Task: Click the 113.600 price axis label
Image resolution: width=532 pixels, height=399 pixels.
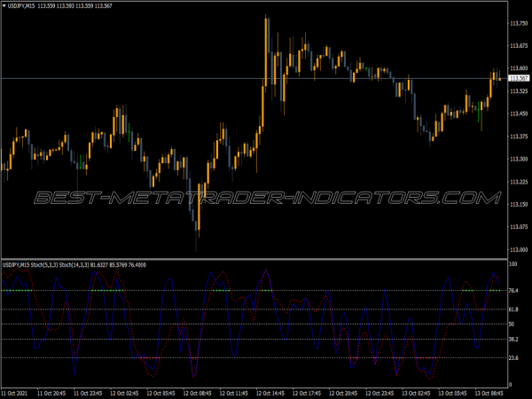Action: [x=519, y=68]
